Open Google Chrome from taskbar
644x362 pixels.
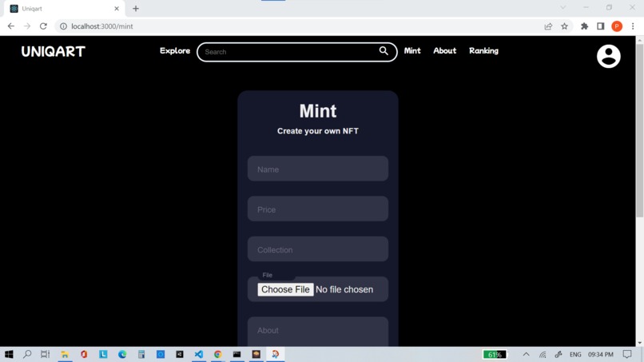(x=217, y=354)
